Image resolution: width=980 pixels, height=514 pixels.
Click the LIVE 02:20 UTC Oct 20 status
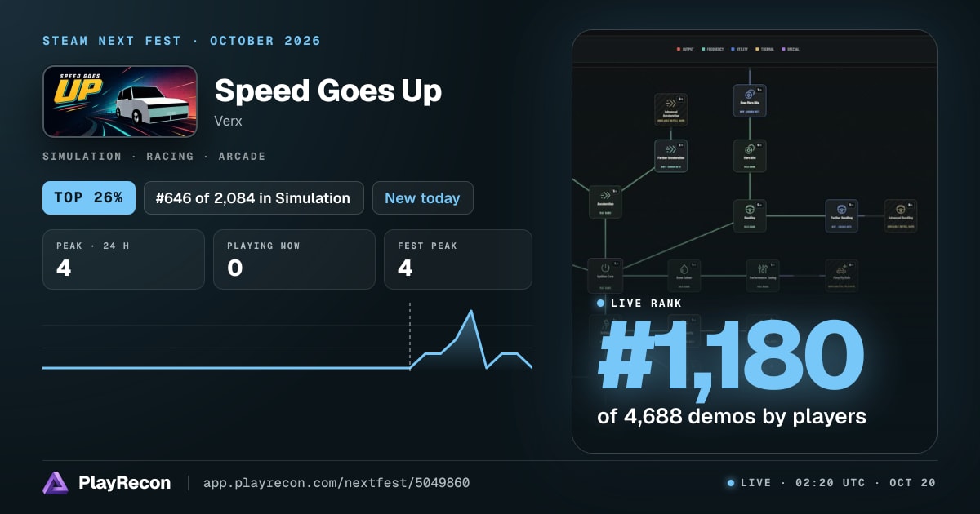(x=831, y=483)
